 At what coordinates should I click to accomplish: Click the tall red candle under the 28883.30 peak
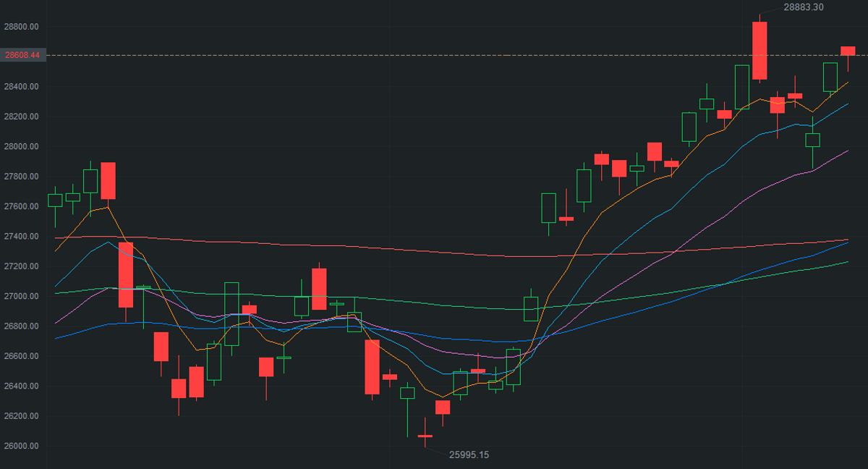(x=759, y=51)
